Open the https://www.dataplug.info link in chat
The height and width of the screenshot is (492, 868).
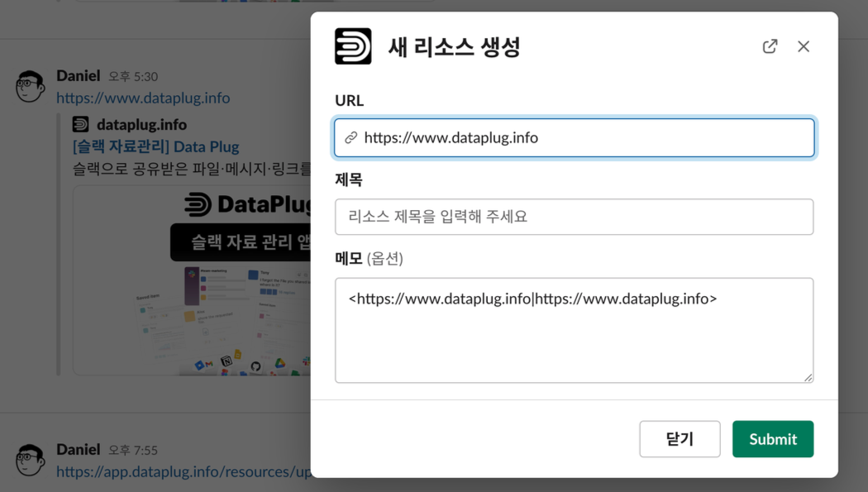coord(143,98)
